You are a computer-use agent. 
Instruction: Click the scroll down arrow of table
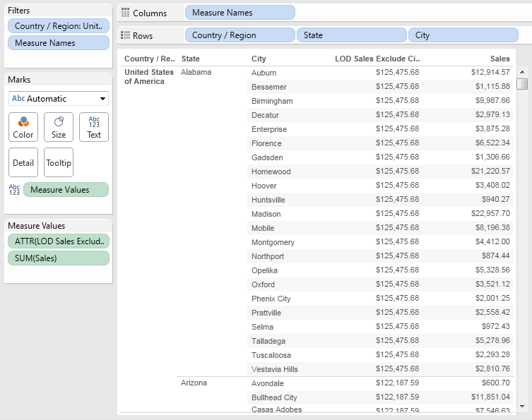[522, 406]
